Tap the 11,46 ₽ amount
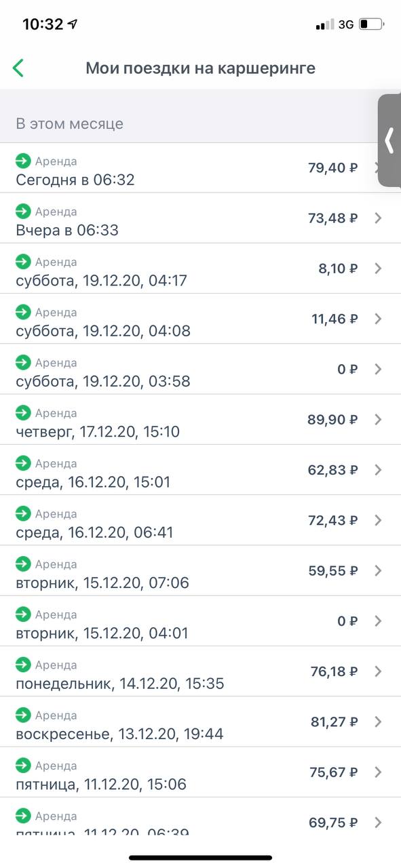 [x=335, y=319]
